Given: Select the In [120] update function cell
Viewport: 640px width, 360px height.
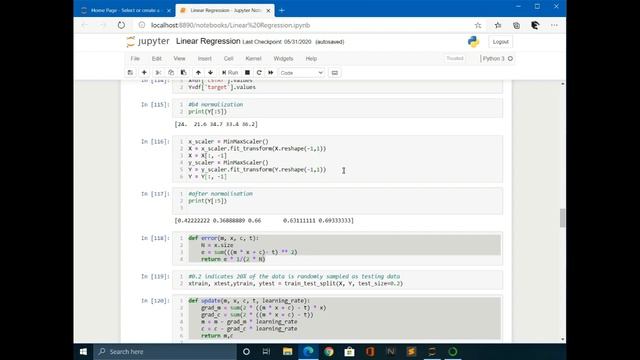Looking at the screenshot, I should tap(338, 318).
